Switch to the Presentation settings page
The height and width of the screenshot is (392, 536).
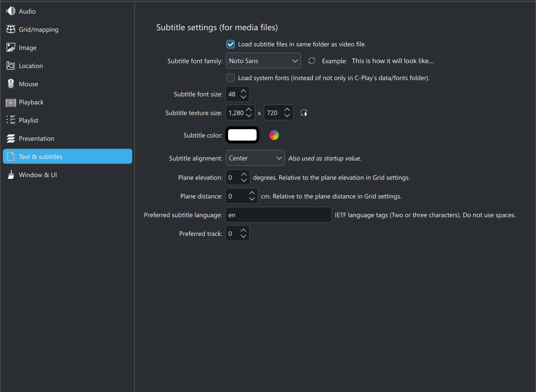(x=36, y=139)
